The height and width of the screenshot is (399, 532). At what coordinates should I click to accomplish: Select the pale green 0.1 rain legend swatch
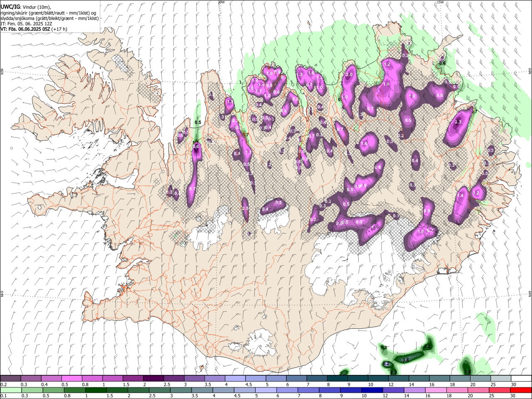pos(11,390)
